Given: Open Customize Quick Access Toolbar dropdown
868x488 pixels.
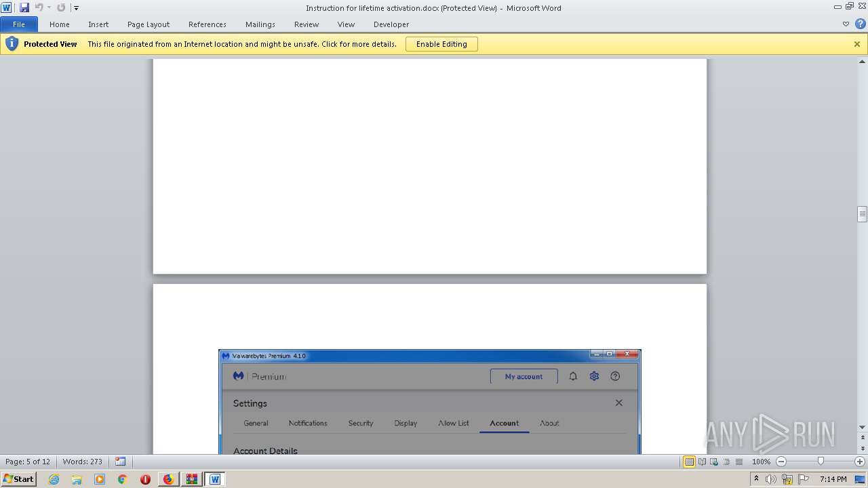Looking at the screenshot, I should tap(76, 8).
